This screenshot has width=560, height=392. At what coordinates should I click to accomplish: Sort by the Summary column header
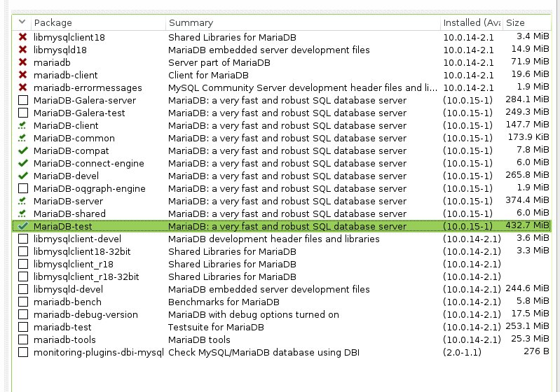click(303, 22)
